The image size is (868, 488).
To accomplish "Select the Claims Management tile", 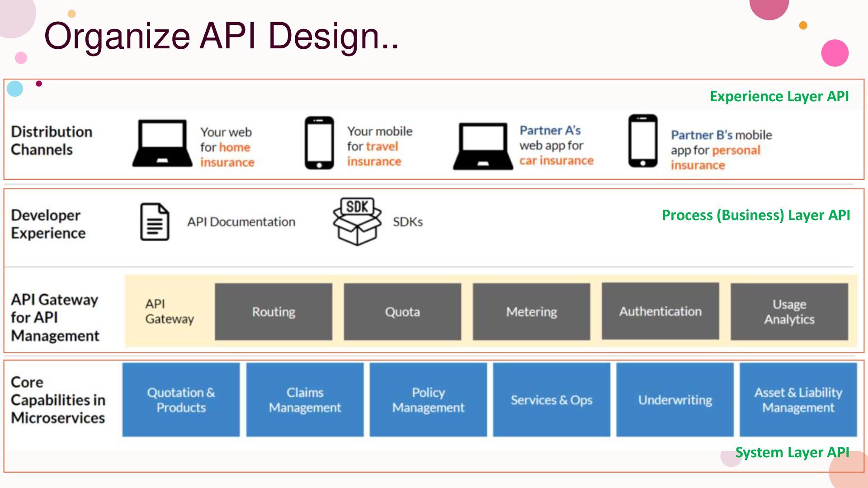I will 305,400.
